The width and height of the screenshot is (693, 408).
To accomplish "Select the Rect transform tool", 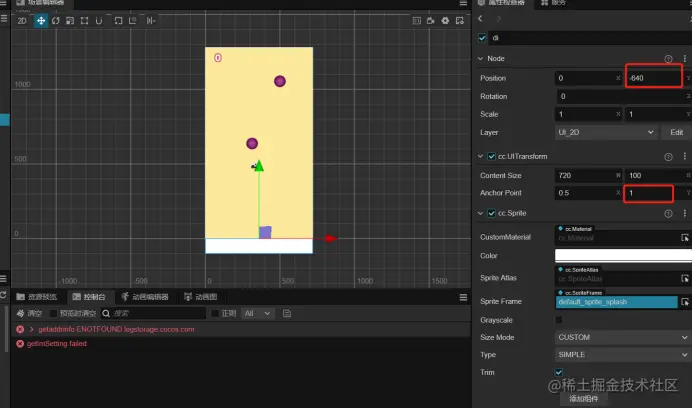I will coord(84,21).
